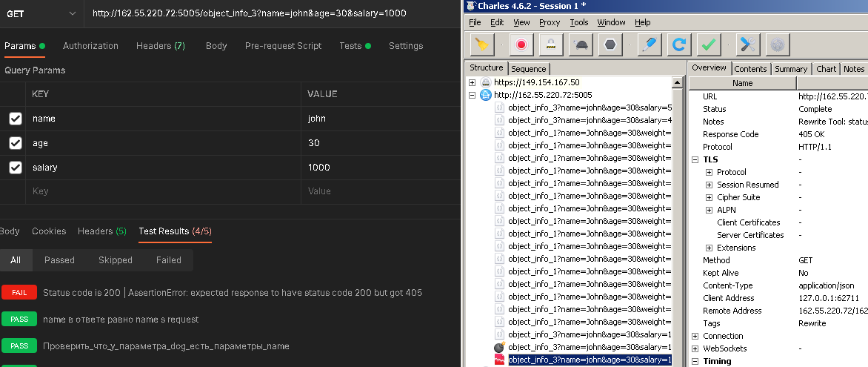
Task: Switch to the Sequence tab in Charles
Action: (529, 69)
